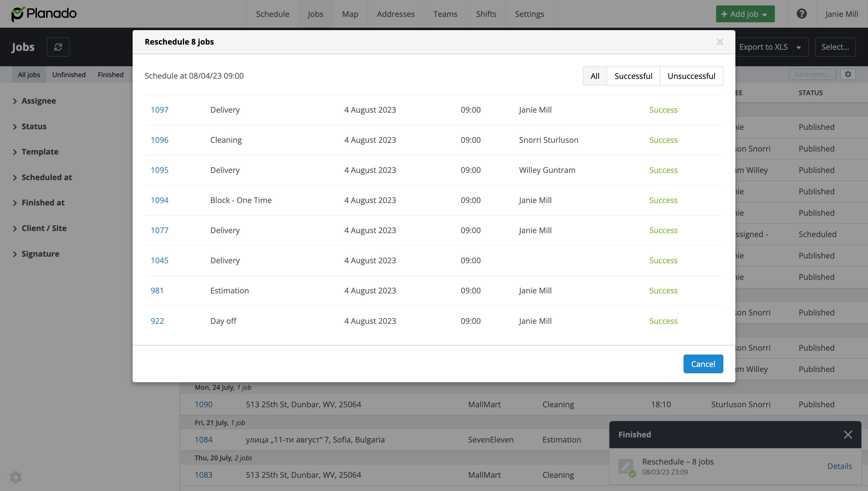Filter results to Unsuccessful
868x491 pixels.
[x=691, y=76]
